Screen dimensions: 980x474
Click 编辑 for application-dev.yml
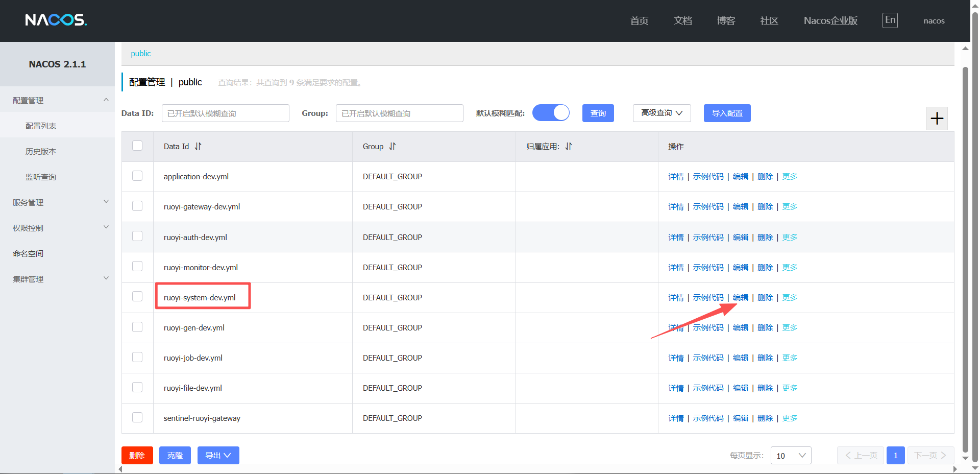[741, 177]
